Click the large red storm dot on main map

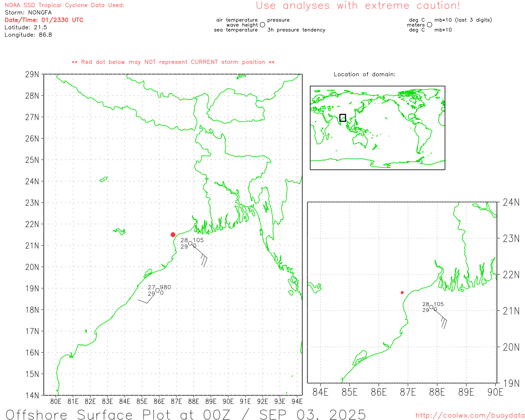point(173,235)
